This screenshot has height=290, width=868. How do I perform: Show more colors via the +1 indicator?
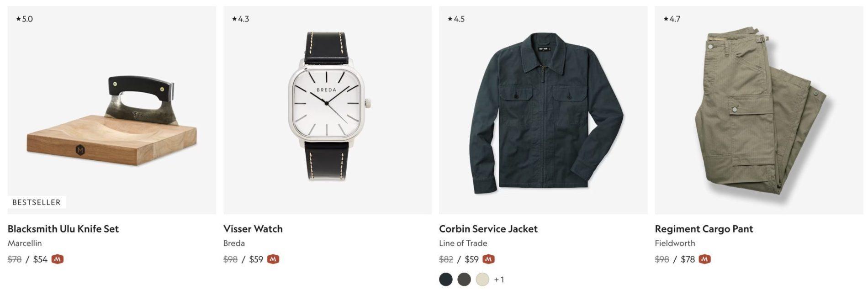(499, 279)
